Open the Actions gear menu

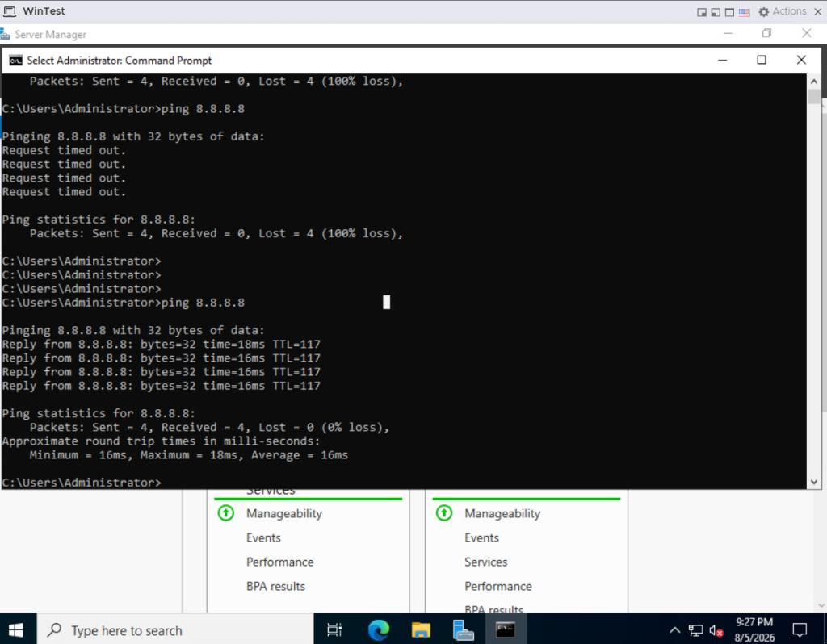[783, 11]
